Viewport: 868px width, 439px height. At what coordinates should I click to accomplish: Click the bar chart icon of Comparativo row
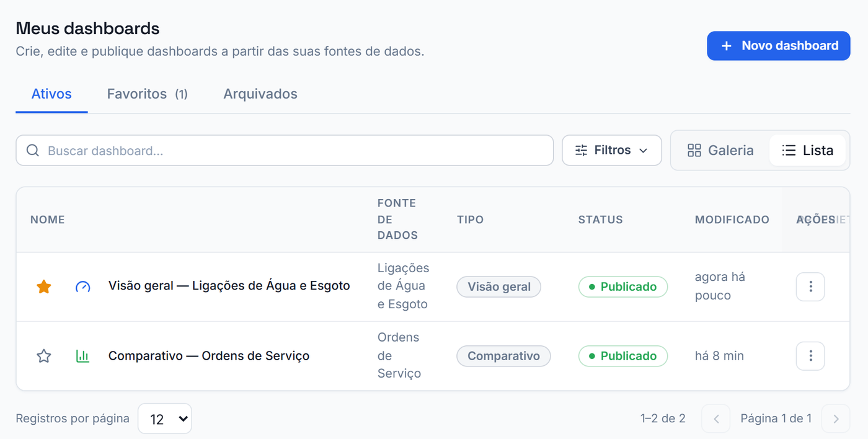click(x=82, y=356)
